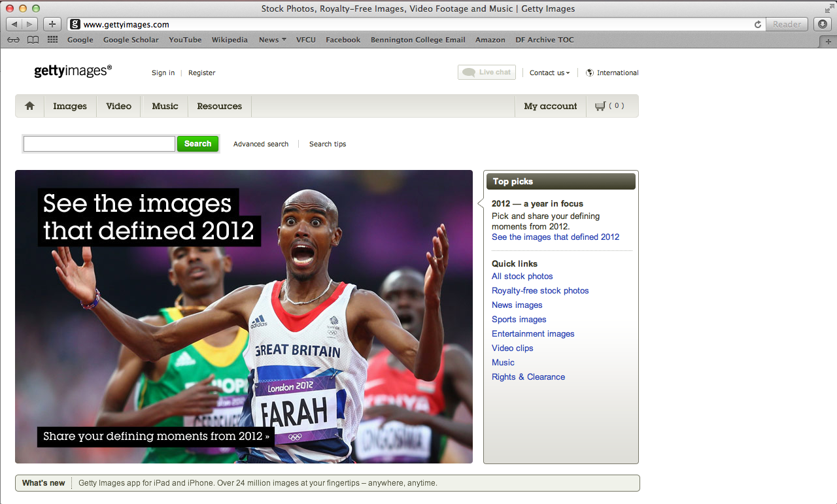Click the Safari back arrow button

[14, 24]
